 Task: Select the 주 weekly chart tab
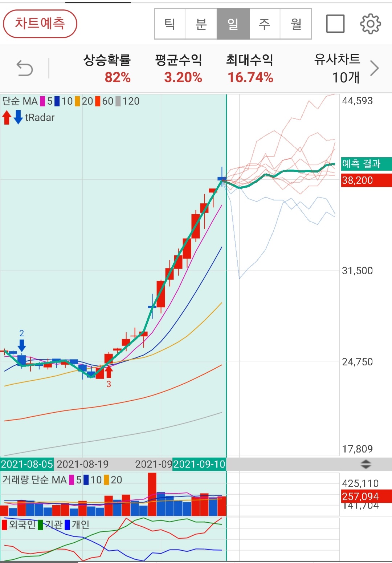(x=265, y=24)
